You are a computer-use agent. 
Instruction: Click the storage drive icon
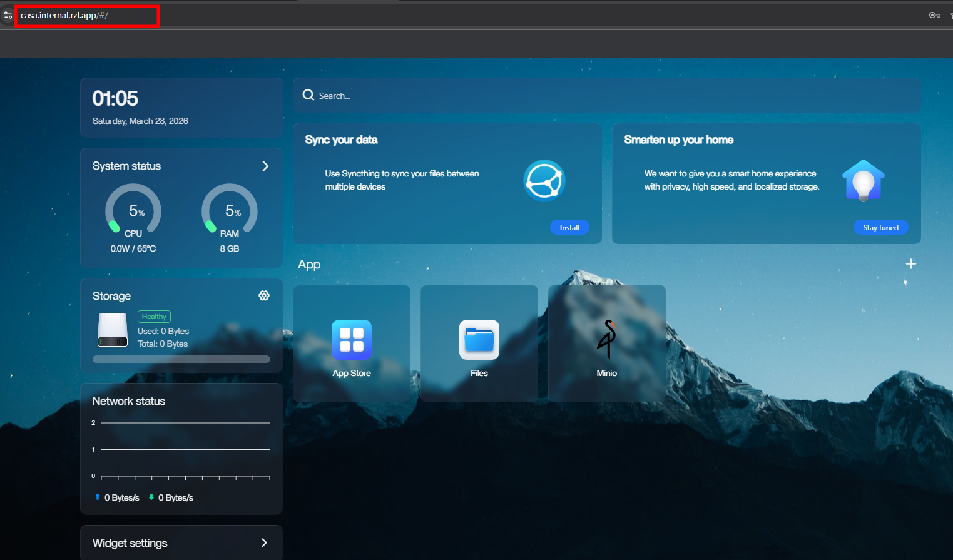coord(113,330)
